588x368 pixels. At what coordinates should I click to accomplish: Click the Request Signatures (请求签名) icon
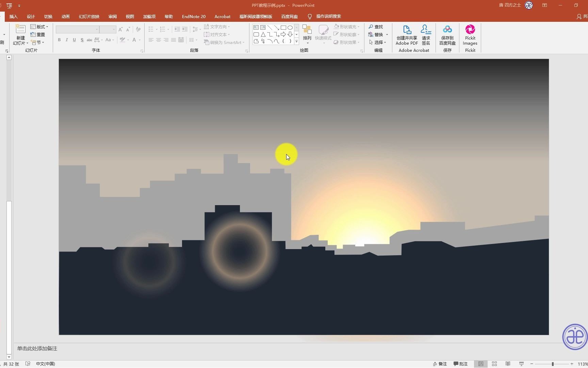click(x=426, y=30)
